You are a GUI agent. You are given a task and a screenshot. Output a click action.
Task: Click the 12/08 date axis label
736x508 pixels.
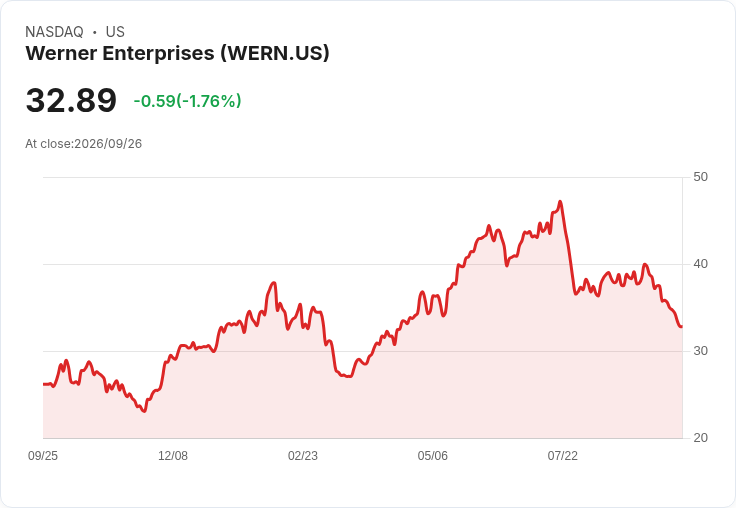point(173,455)
